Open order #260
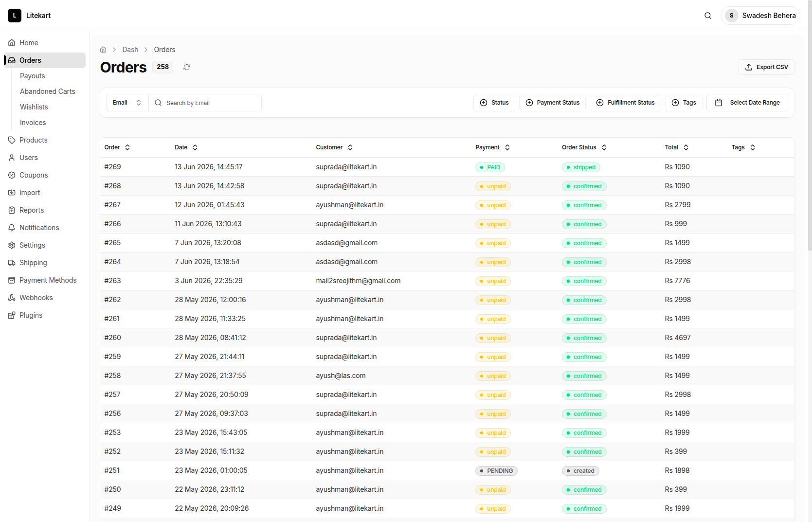This screenshot has width=812, height=522. coord(113,338)
